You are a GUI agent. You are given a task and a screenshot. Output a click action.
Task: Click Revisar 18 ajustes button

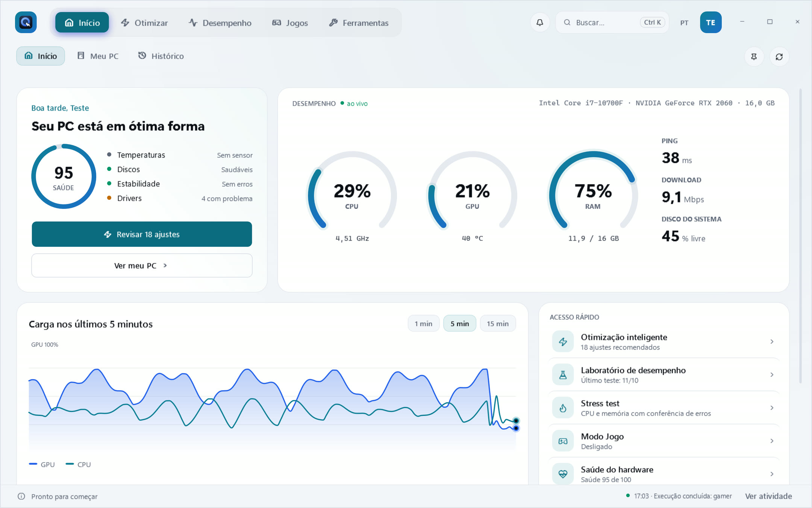[x=142, y=234]
